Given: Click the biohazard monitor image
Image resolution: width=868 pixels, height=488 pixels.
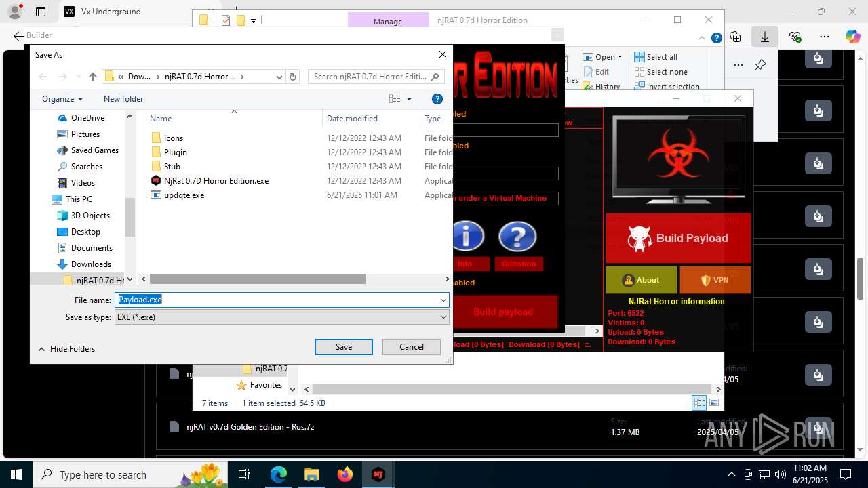Looking at the screenshot, I should pyautogui.click(x=678, y=159).
